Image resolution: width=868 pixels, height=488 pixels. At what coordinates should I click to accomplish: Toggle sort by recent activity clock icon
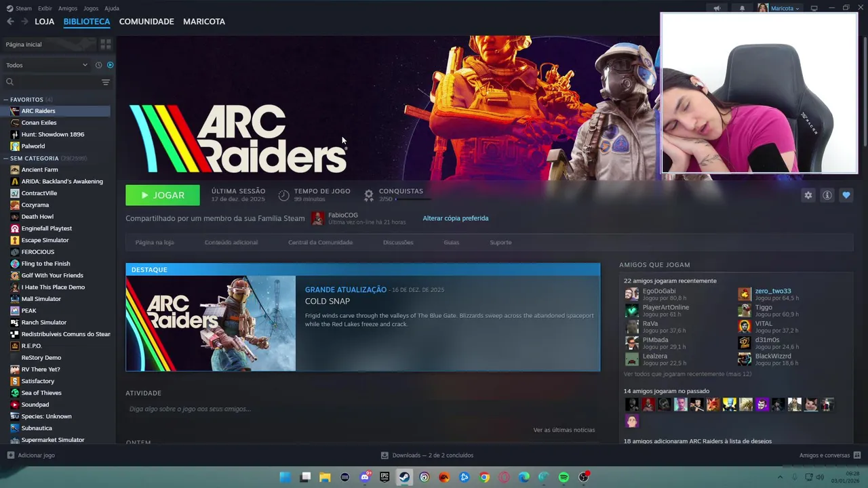(98, 65)
